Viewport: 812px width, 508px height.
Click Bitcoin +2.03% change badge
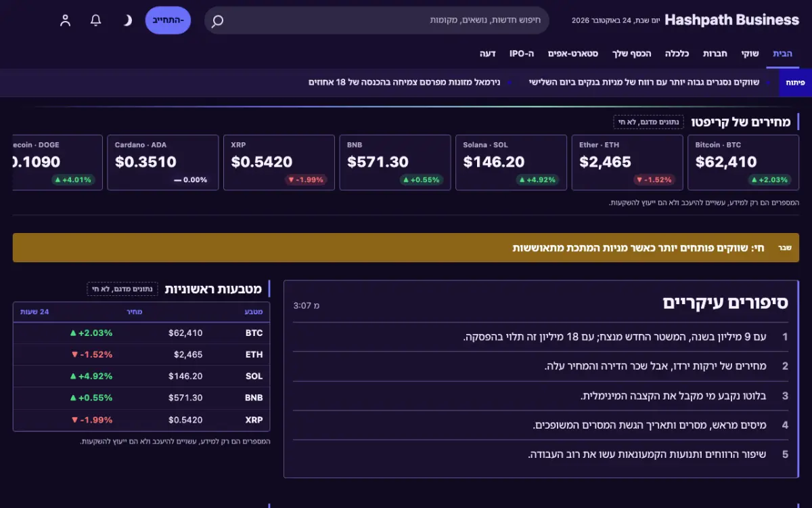pos(770,180)
